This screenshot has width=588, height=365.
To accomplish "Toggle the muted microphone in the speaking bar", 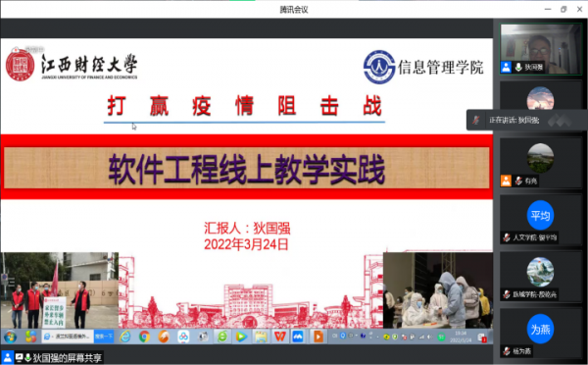I will point(476,120).
